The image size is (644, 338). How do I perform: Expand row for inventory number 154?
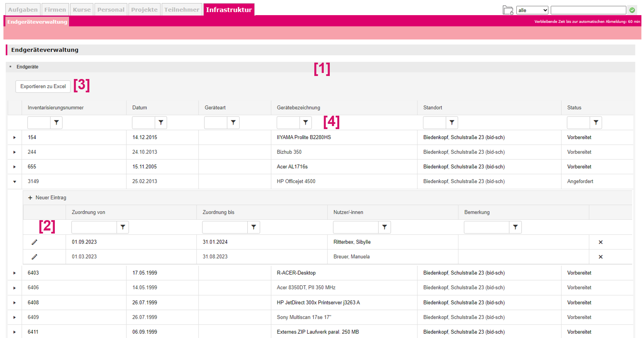tap(14, 138)
